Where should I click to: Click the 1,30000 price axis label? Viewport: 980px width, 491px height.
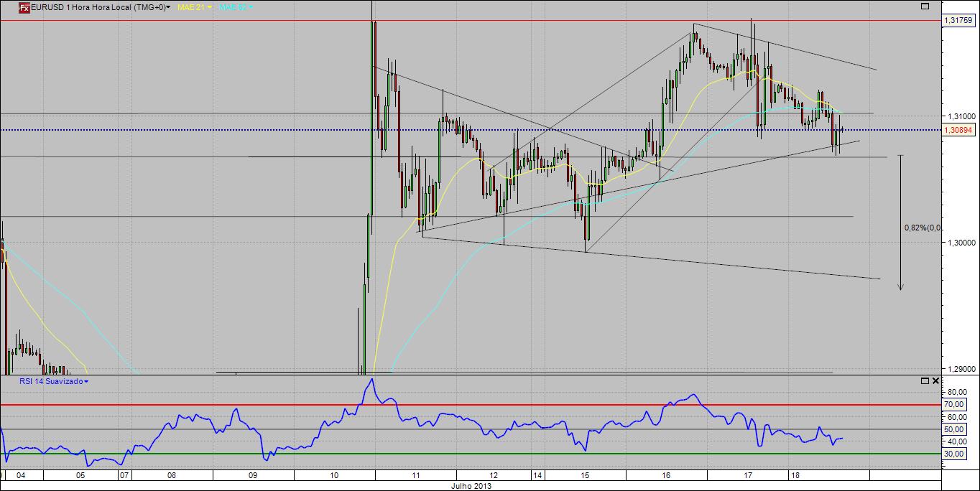click(961, 243)
